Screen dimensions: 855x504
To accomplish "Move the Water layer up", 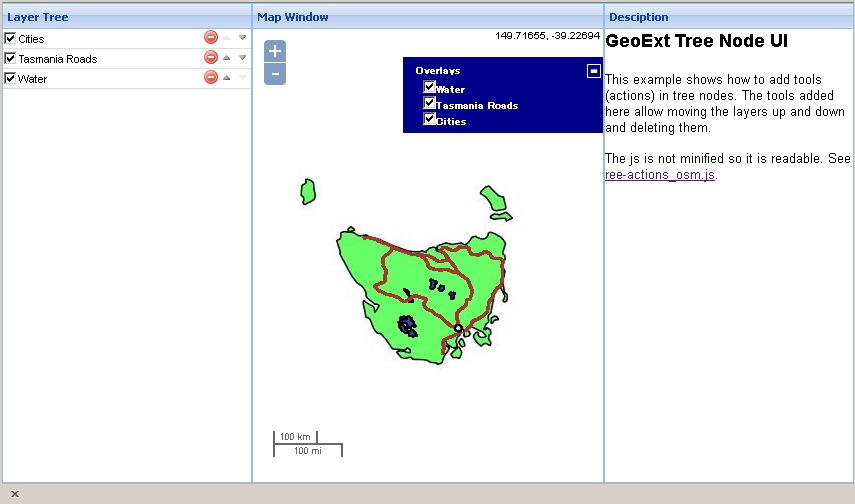I will click(227, 78).
